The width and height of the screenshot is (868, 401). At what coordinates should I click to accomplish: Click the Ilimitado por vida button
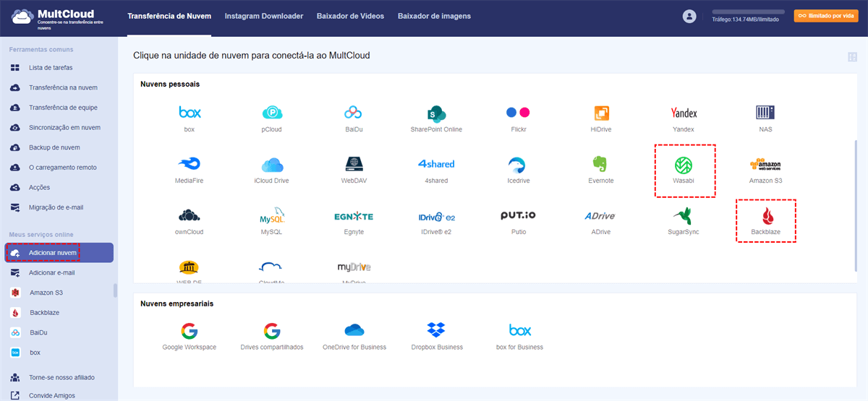click(826, 15)
